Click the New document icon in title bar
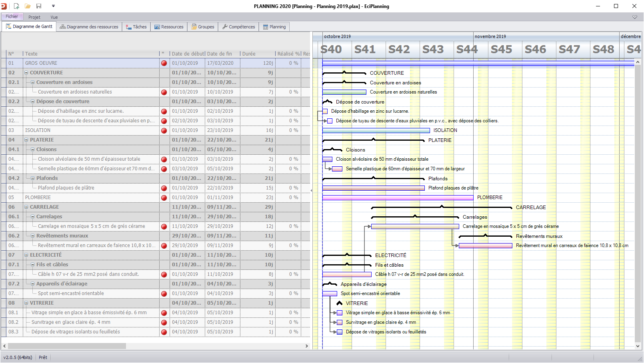Viewport: 644px width, 363px height. [x=16, y=6]
